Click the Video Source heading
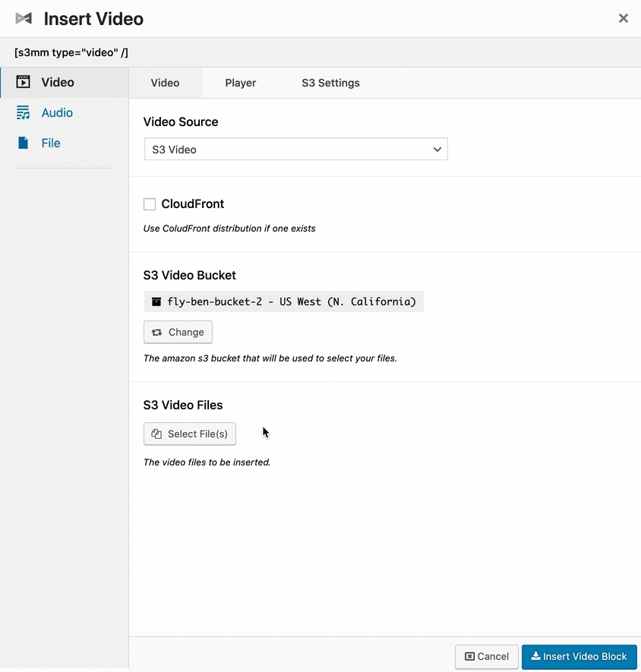641x672 pixels. pos(181,121)
